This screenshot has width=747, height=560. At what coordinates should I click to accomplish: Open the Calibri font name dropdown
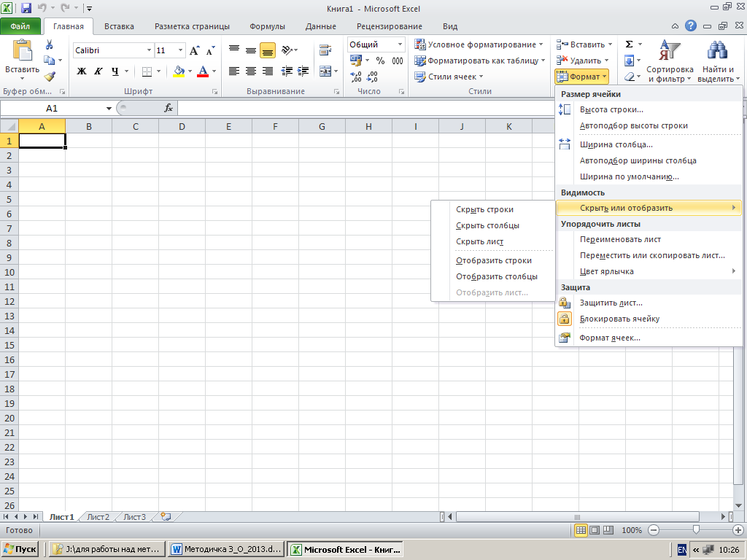[149, 50]
